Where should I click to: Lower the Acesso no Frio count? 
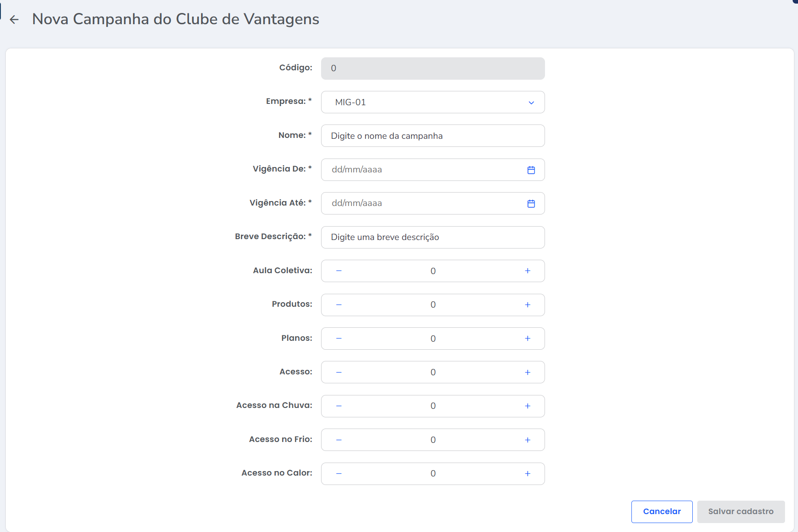point(339,440)
